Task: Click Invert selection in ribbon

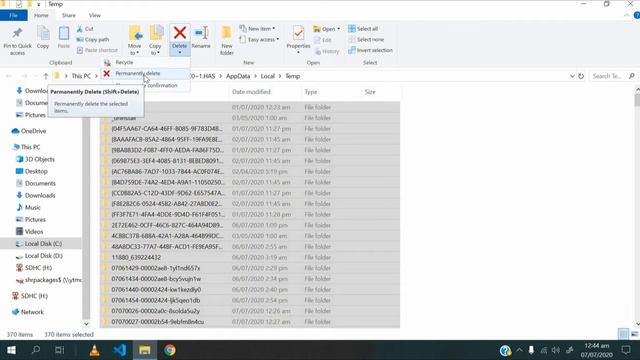Action: [370, 50]
